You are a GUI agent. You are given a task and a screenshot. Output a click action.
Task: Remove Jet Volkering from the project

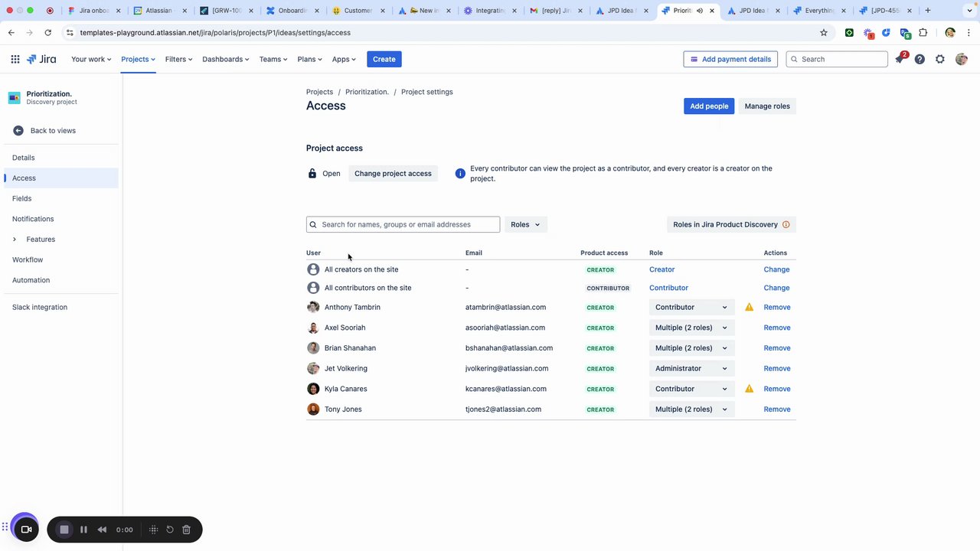point(777,369)
